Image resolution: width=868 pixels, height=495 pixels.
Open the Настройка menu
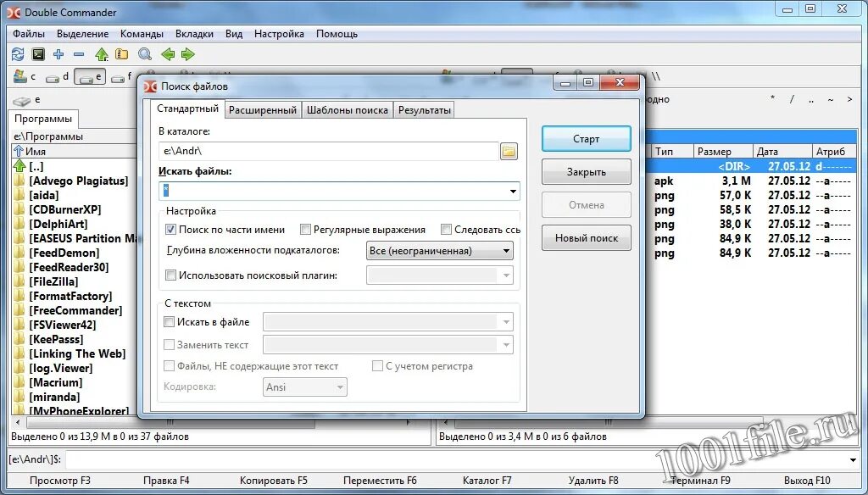279,34
